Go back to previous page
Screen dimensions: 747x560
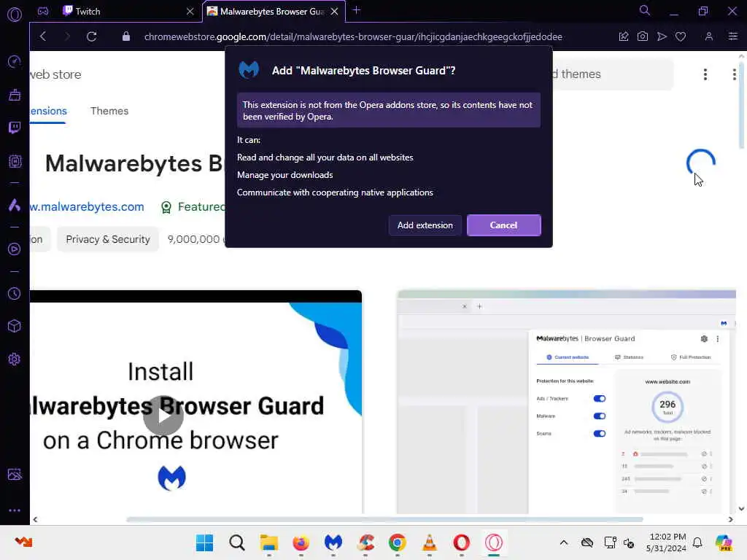coord(43,36)
